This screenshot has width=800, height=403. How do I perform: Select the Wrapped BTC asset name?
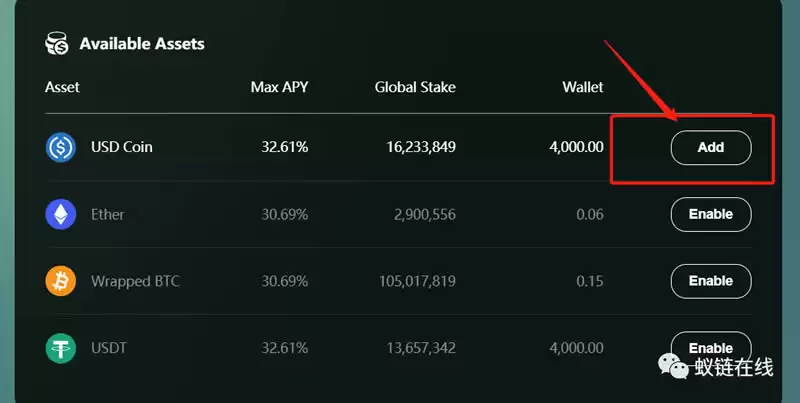coord(135,281)
